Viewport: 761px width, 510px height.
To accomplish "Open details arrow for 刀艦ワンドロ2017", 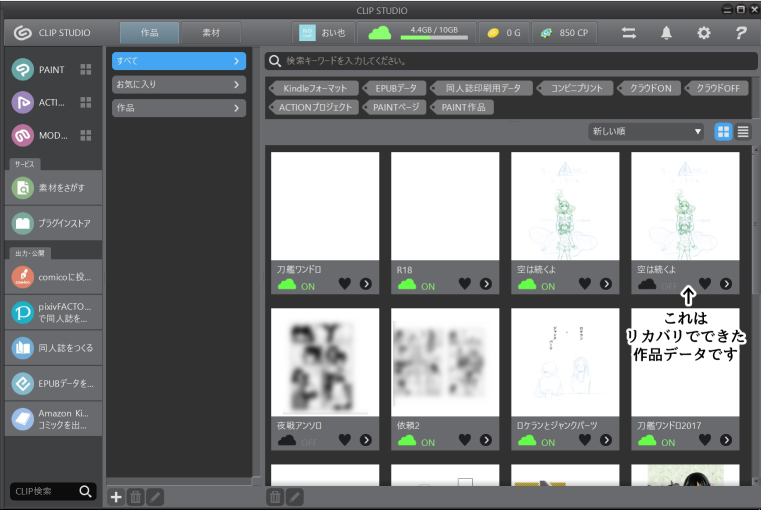I will [726, 440].
